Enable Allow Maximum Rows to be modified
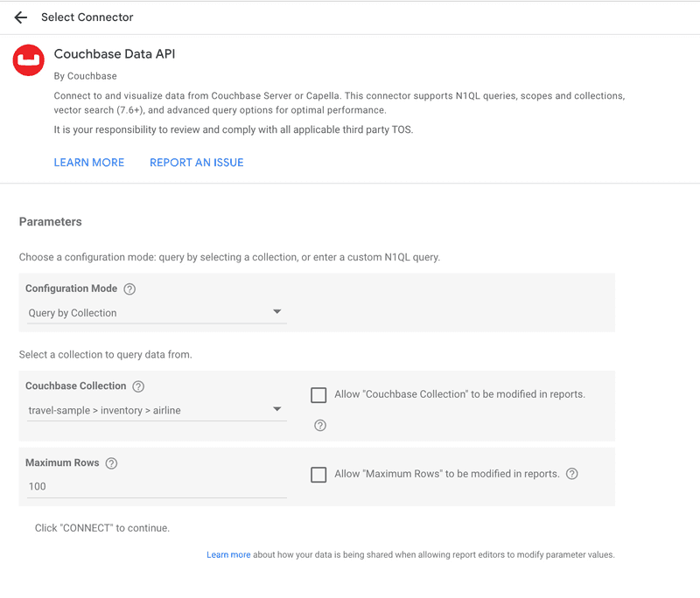Screen dimensions: 700x598 pos(318,475)
